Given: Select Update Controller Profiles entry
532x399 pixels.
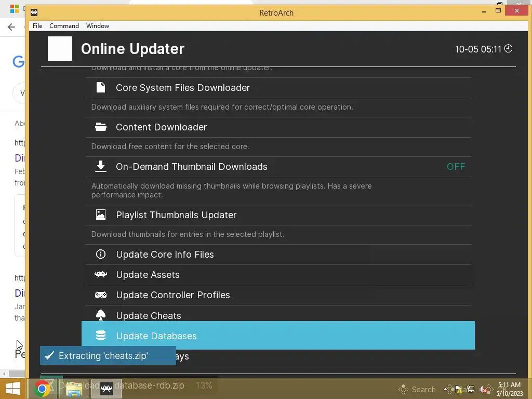Looking at the screenshot, I should pos(278,295).
